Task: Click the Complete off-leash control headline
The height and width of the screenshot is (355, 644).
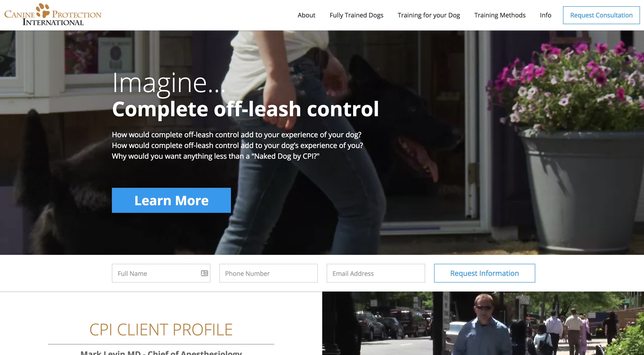Action: pyautogui.click(x=245, y=109)
